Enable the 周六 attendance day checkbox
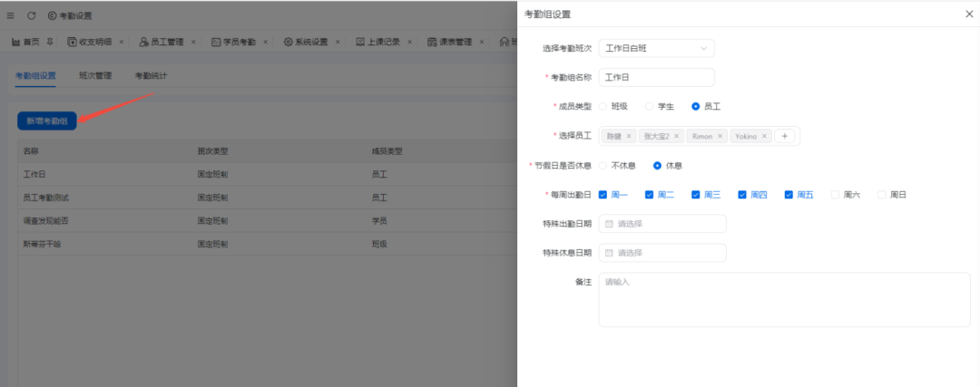Screen dimensions: 980x387 coord(836,194)
